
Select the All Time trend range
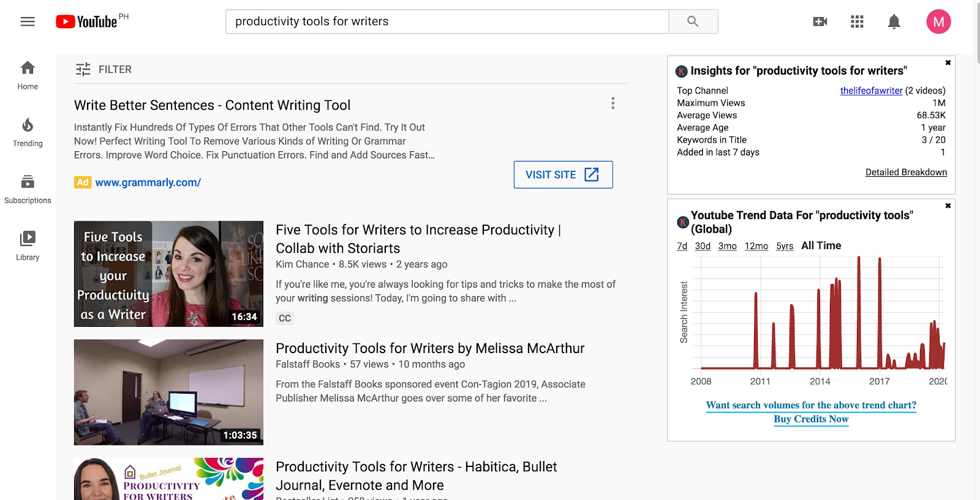coord(821,245)
